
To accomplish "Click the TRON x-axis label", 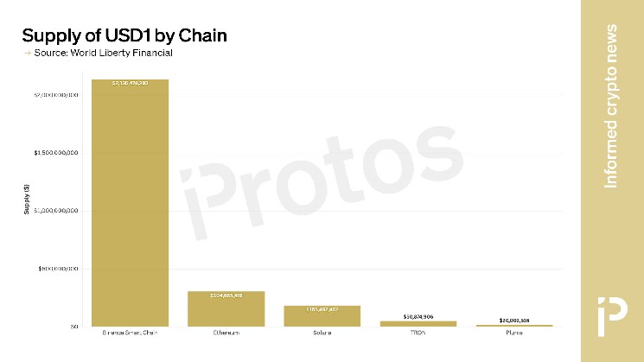I will [x=418, y=333].
